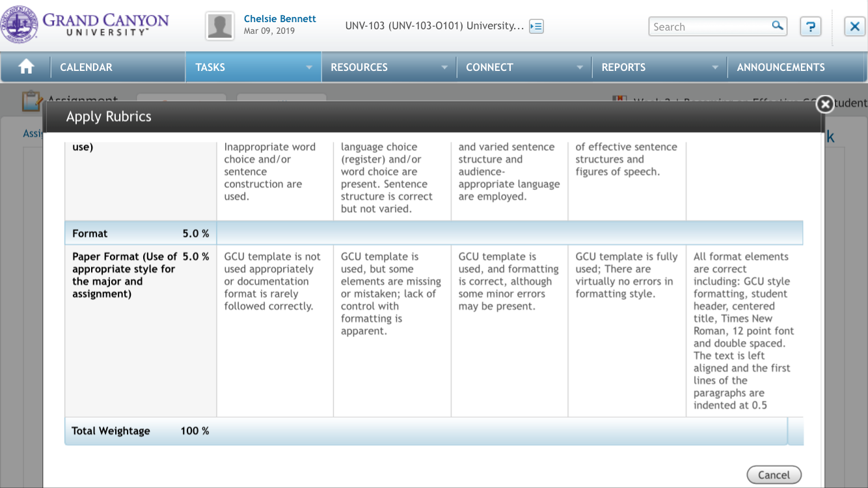
Task: Click the Cancel button
Action: point(774,475)
